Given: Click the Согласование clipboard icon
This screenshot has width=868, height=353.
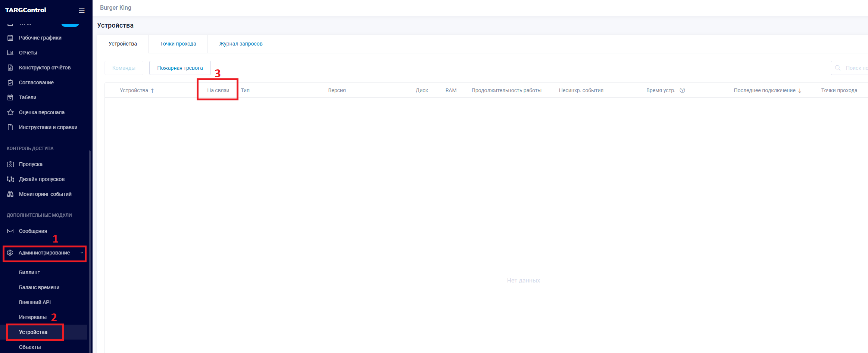Looking at the screenshot, I should 10,82.
